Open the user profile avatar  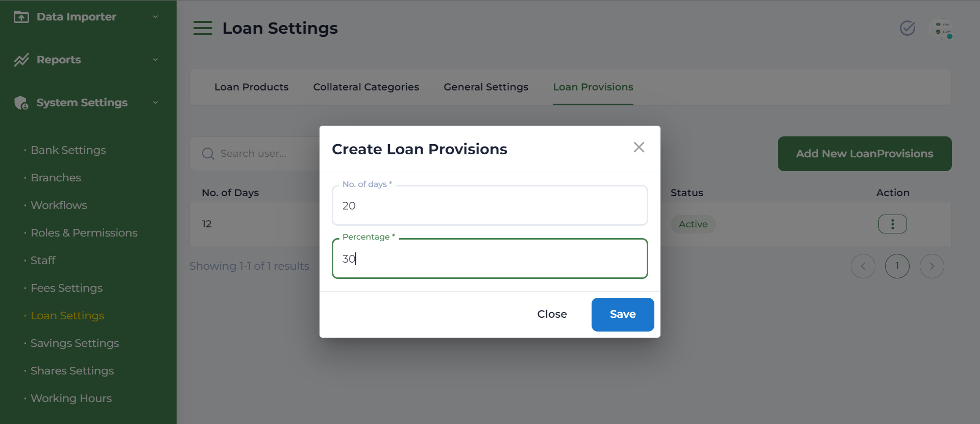942,29
